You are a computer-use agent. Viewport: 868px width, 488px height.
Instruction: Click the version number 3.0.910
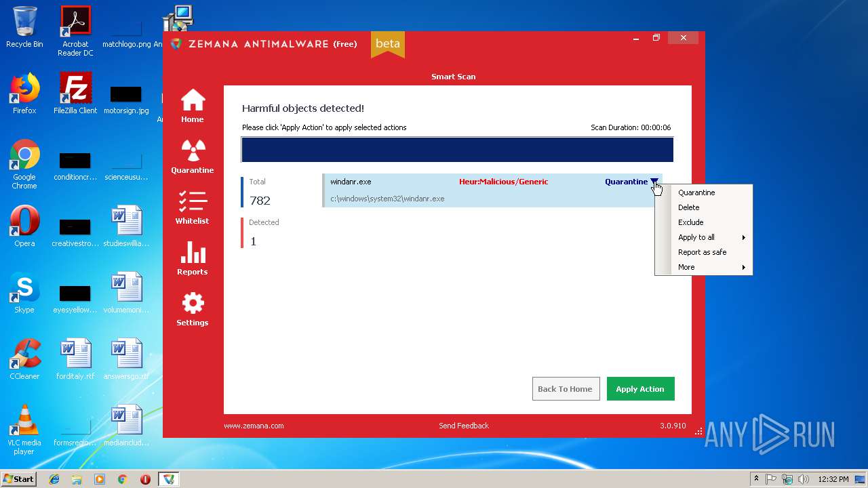673,426
